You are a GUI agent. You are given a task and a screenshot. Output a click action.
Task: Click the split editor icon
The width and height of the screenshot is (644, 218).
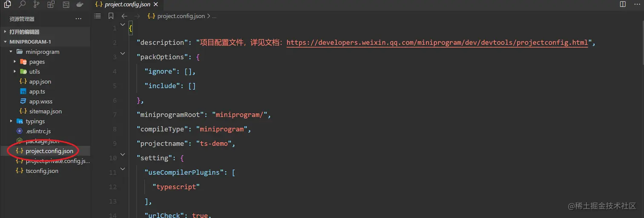click(x=623, y=4)
